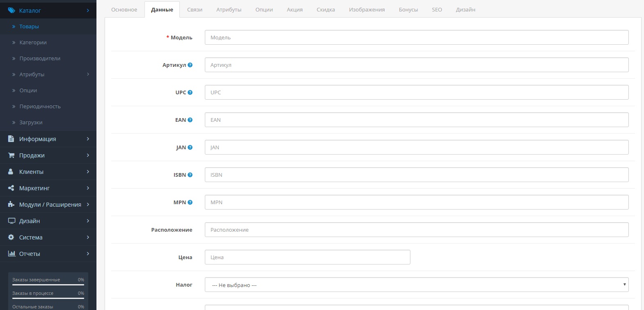Viewport: 644px width, 310px height.
Task: Click the help icon next to Артикул
Action: pos(190,65)
